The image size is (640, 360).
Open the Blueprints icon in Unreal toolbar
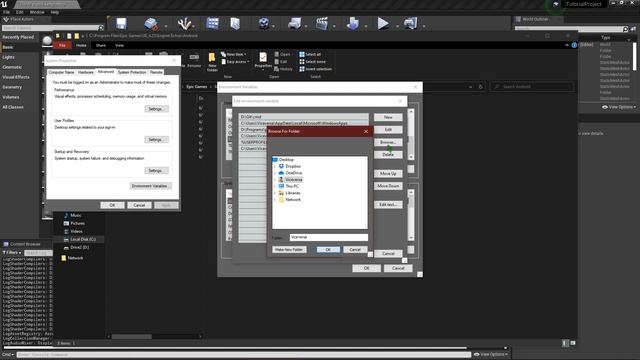coord(294,23)
